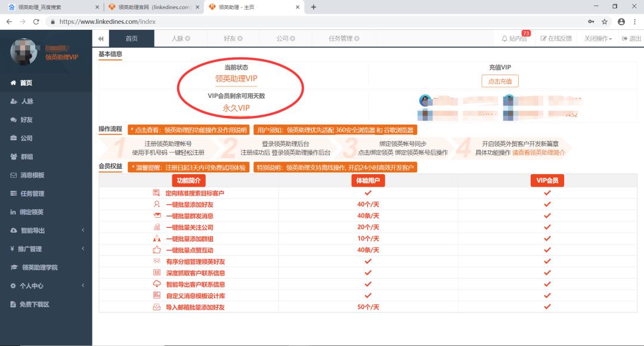Switch to 领英助理官网 browser tab
The image size is (644, 346).
(x=154, y=7)
